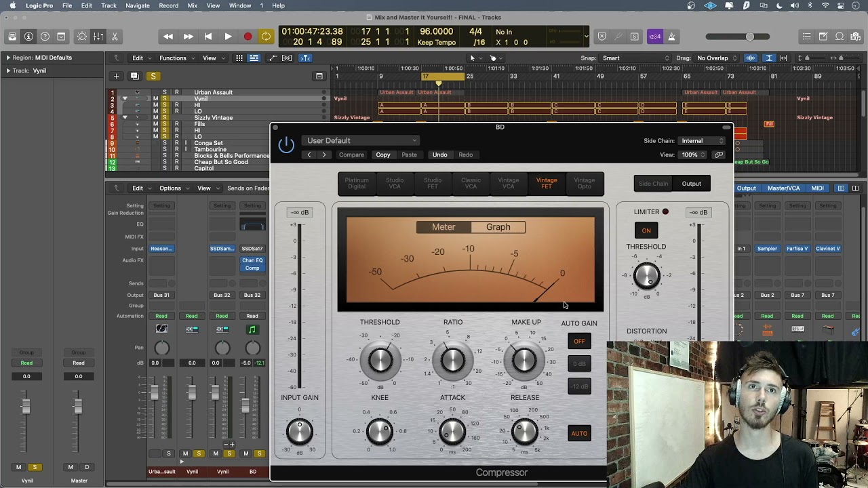Click the Rewind transport button
The height and width of the screenshot is (488, 868).
(x=168, y=37)
